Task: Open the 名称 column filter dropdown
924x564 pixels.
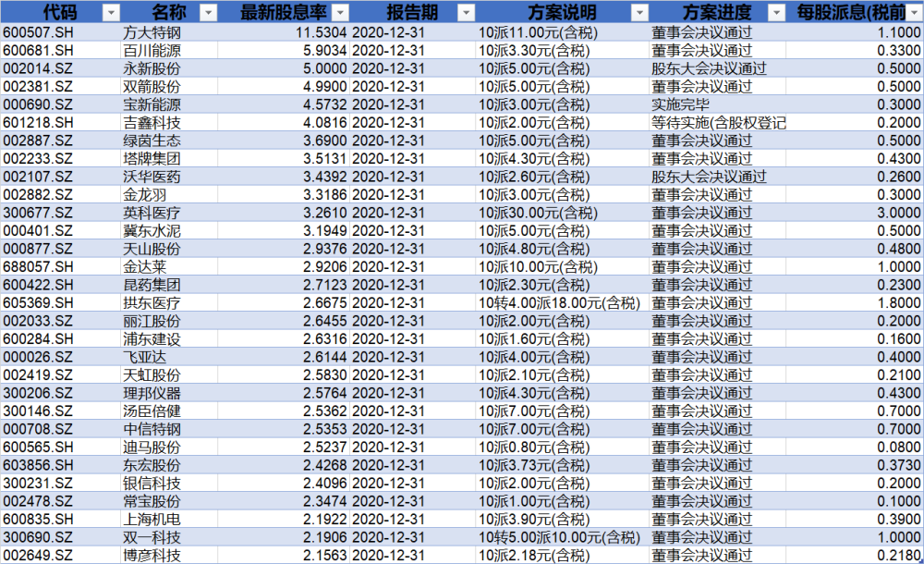Action: tap(208, 12)
